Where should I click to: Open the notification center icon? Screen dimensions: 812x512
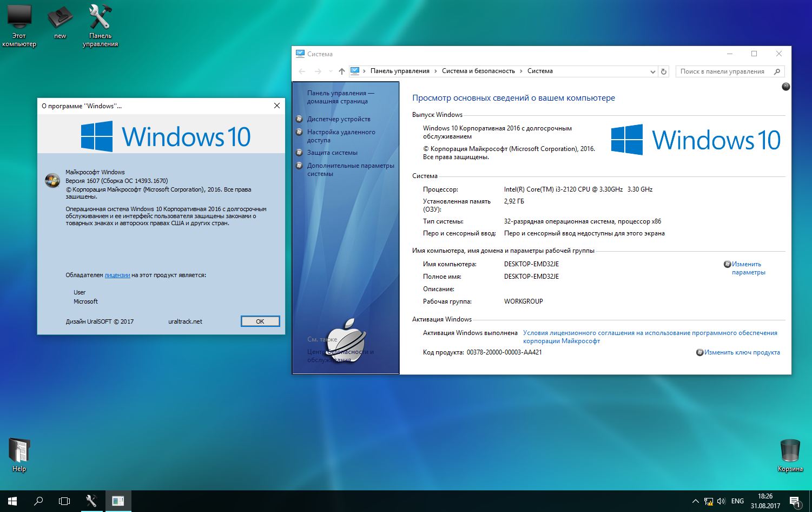(x=794, y=502)
